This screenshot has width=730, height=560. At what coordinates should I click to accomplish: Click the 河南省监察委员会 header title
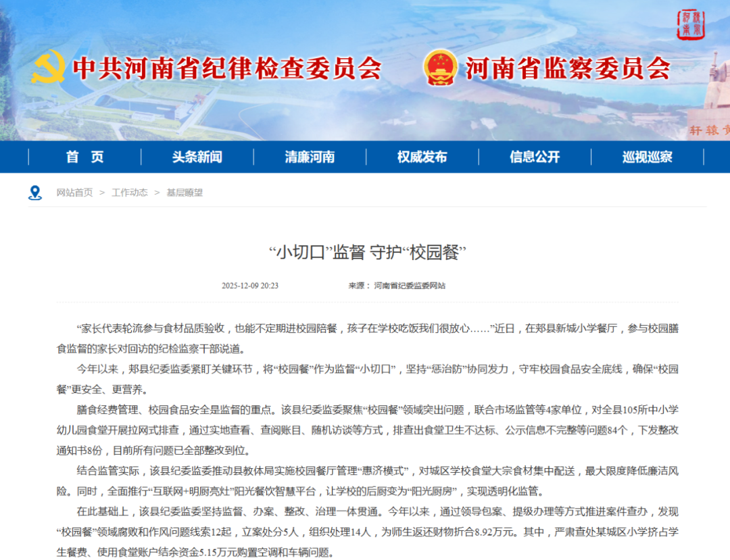[x=568, y=68]
